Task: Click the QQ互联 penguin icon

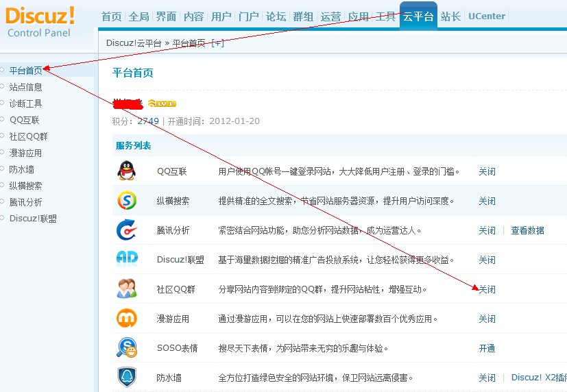Action: pos(127,171)
